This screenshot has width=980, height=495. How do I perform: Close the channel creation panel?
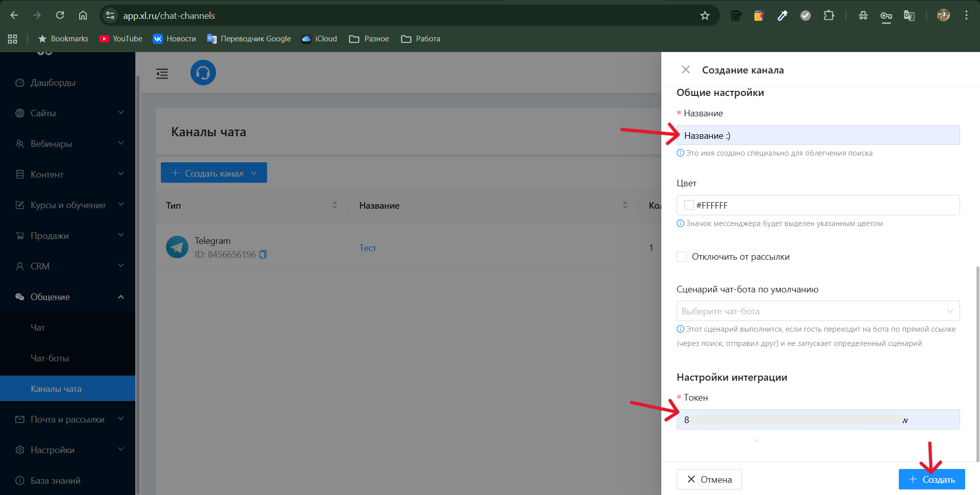click(x=686, y=70)
